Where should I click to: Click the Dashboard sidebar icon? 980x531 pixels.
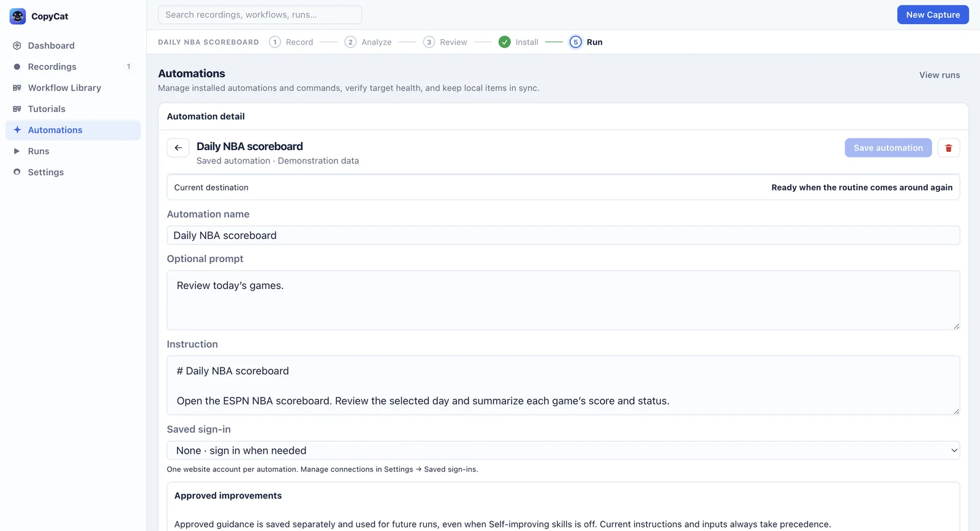17,45
